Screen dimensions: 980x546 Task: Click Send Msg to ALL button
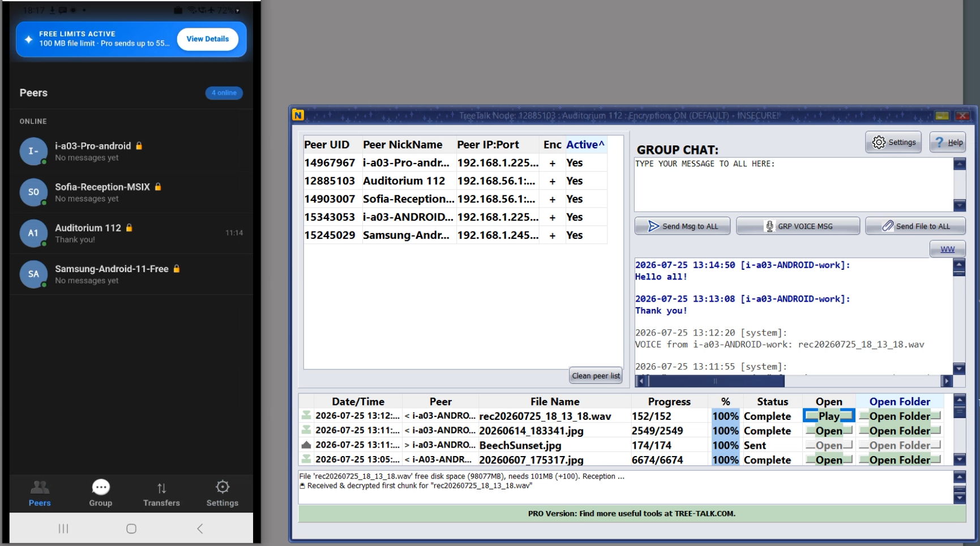[682, 226]
